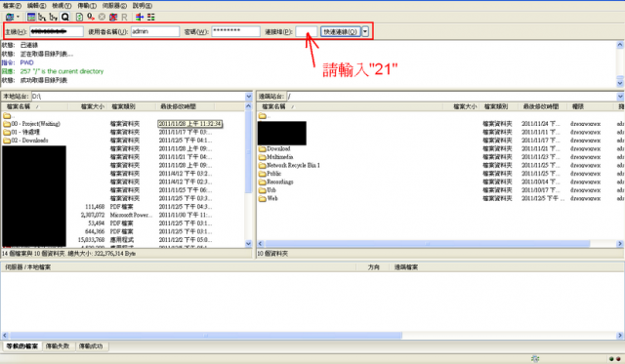Click the message log scroll-up arrow
Image resolution: width=625 pixels, height=364 pixels.
620,45
